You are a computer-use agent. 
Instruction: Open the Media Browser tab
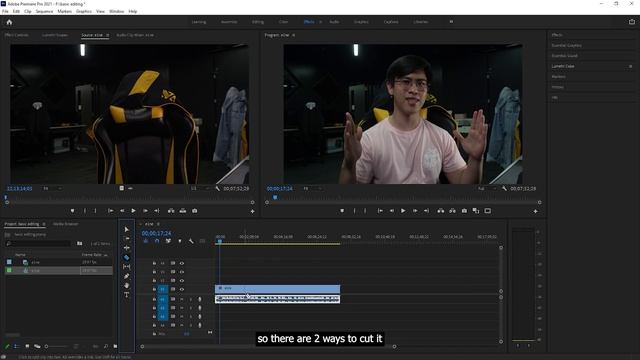pos(65,224)
